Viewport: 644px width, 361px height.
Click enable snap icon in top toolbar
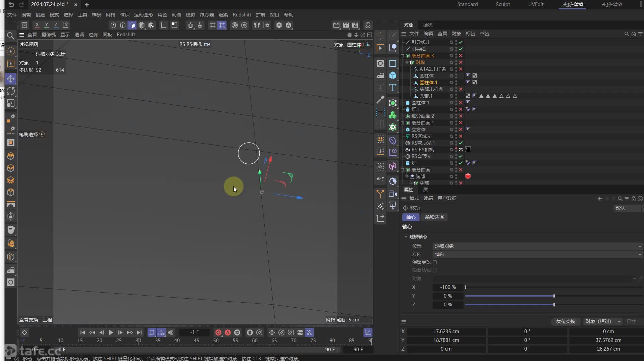(191, 25)
